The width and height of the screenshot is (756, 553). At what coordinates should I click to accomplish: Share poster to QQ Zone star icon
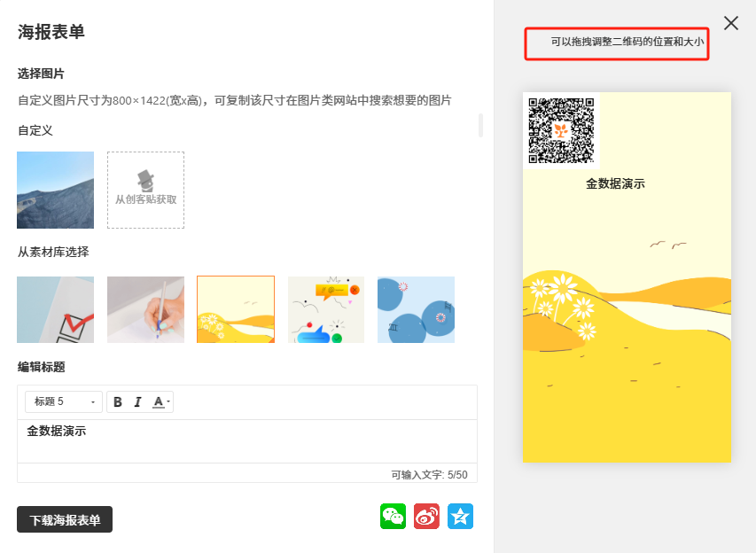[x=461, y=517]
